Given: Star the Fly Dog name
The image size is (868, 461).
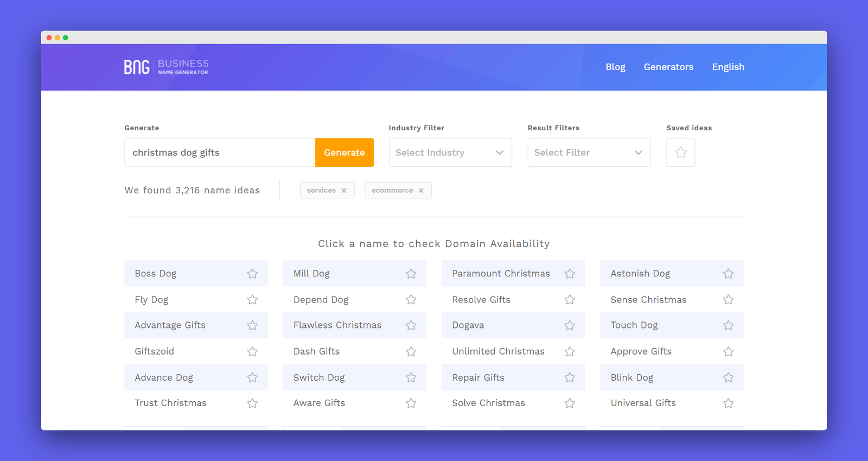Looking at the screenshot, I should pyautogui.click(x=252, y=300).
